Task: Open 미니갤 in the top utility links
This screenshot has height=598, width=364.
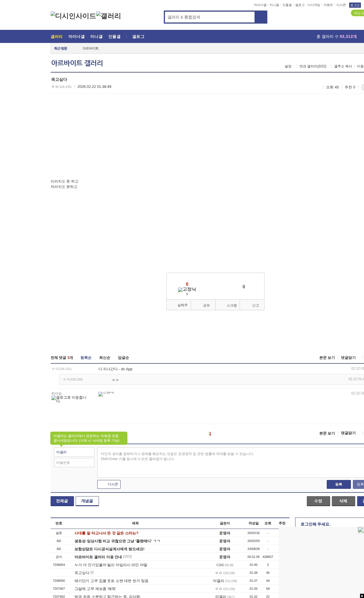Action: point(274,5)
